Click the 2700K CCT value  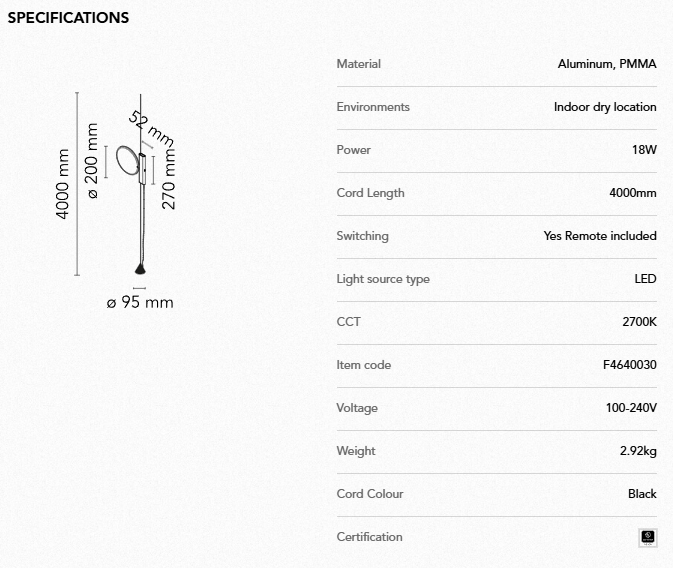(x=639, y=322)
